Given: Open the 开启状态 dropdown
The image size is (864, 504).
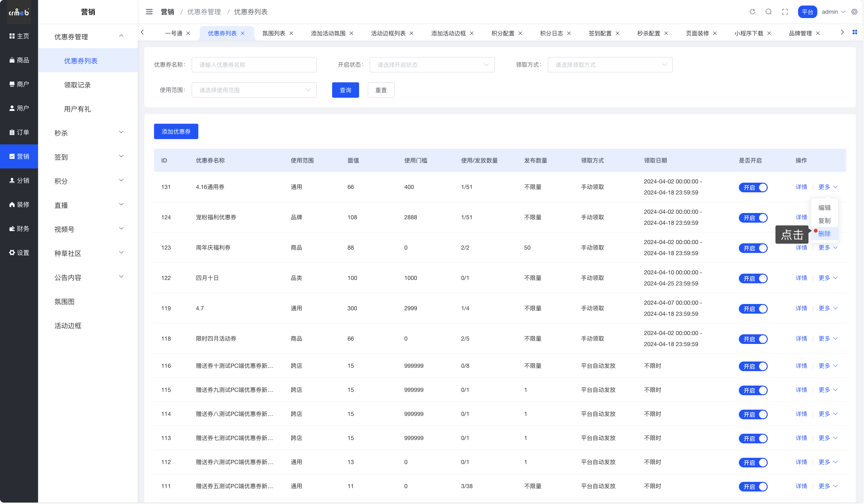Looking at the screenshot, I should point(432,65).
